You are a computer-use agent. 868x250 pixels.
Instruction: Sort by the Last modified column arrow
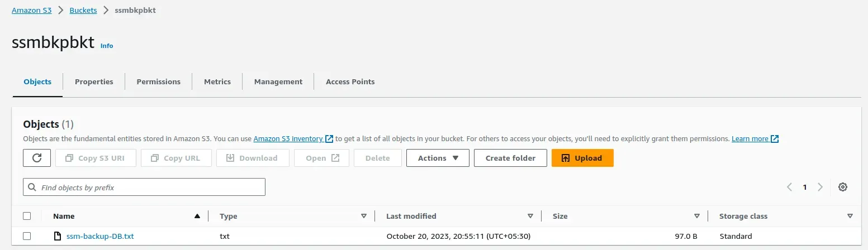(530, 216)
